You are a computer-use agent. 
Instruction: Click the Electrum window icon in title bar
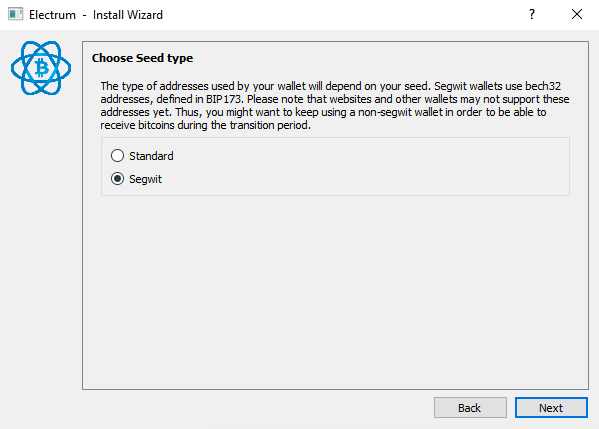click(15, 15)
